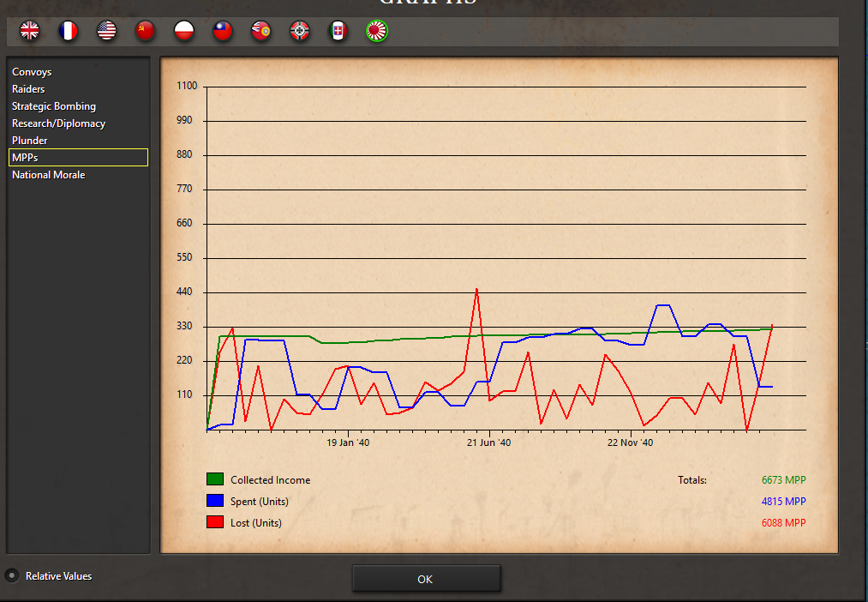Click the 19 Jan '40 date label
This screenshot has width=868, height=602.
(348, 442)
